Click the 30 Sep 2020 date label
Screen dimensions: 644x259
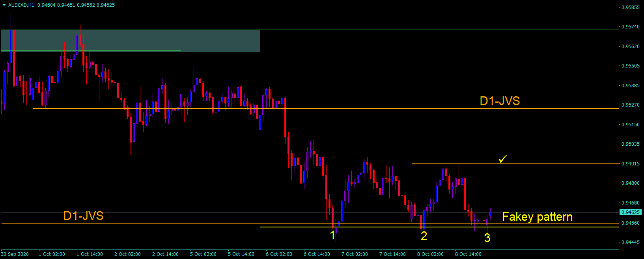coord(15,254)
